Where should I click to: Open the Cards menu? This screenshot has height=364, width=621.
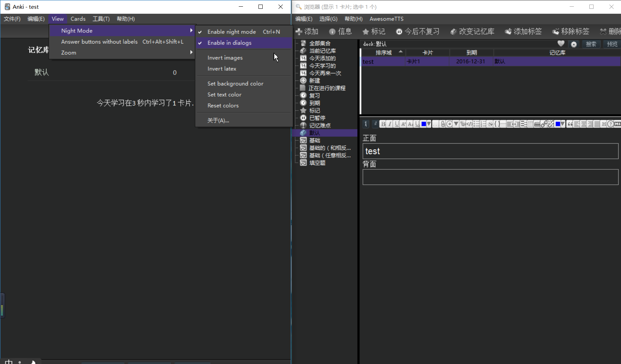pos(78,19)
